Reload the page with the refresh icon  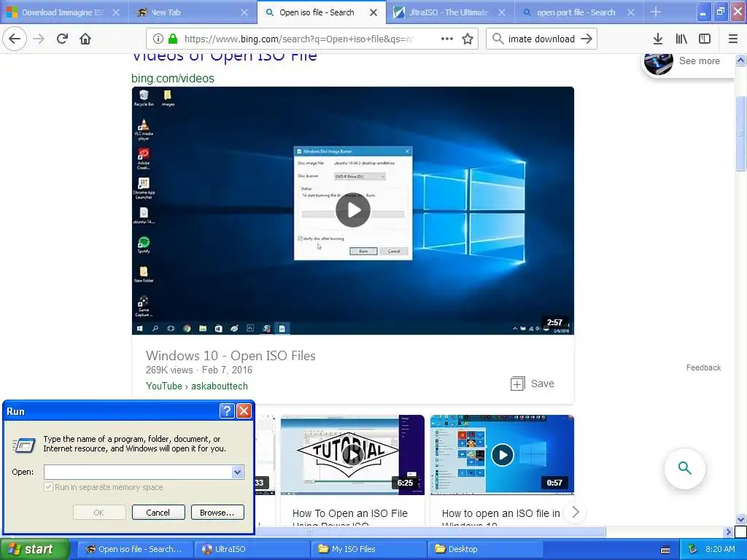(62, 39)
